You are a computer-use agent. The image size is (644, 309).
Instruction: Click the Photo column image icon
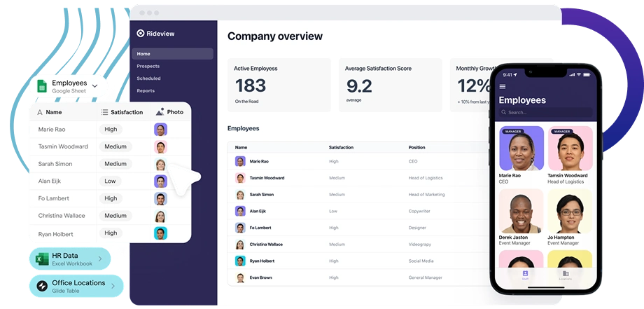click(160, 112)
